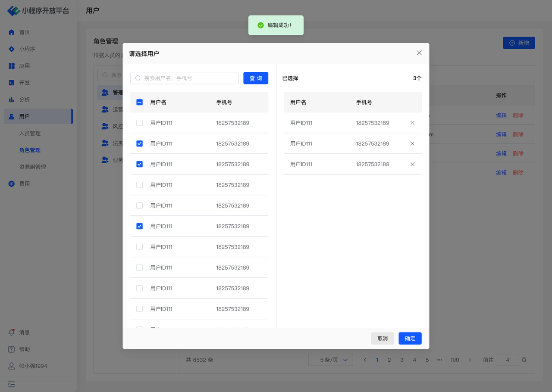Check the first user row checkbox
This screenshot has width=552, height=392.
(139, 123)
